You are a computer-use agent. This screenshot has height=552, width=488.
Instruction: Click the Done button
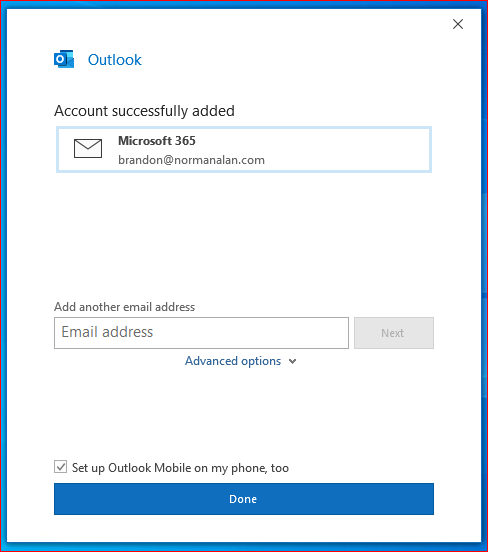[x=244, y=499]
